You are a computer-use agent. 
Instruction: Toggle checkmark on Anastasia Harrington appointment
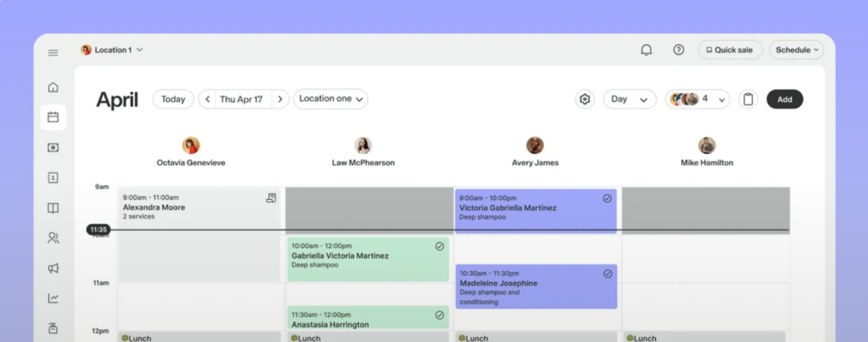pyautogui.click(x=440, y=316)
